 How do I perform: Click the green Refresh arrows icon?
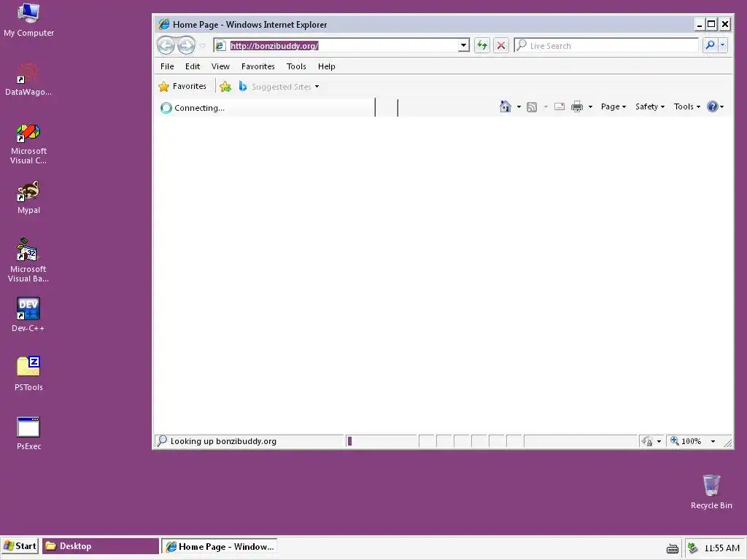482,46
